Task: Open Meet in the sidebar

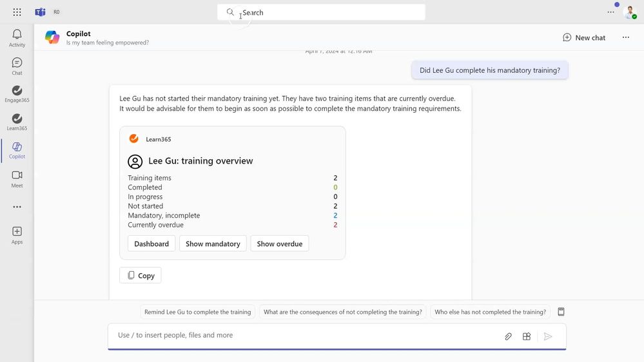Action: pos(17,179)
